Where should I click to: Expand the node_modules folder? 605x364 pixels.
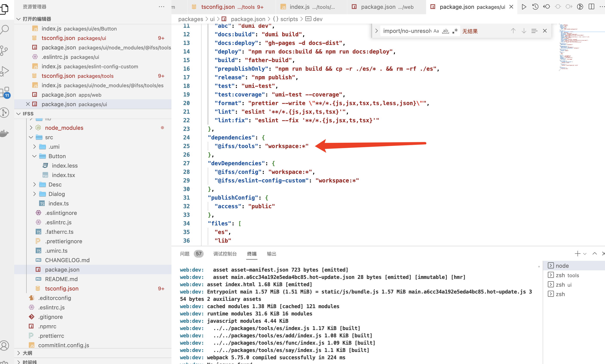[x=31, y=128]
